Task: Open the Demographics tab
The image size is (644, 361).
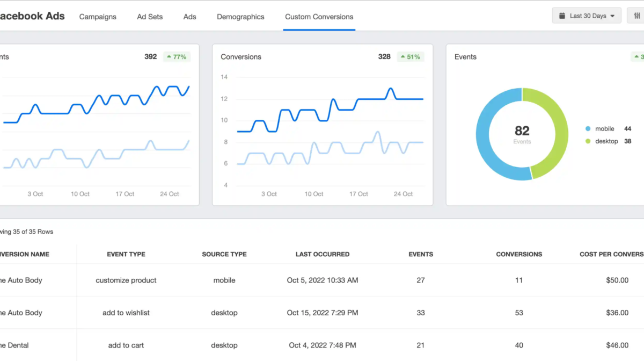Action: tap(240, 17)
